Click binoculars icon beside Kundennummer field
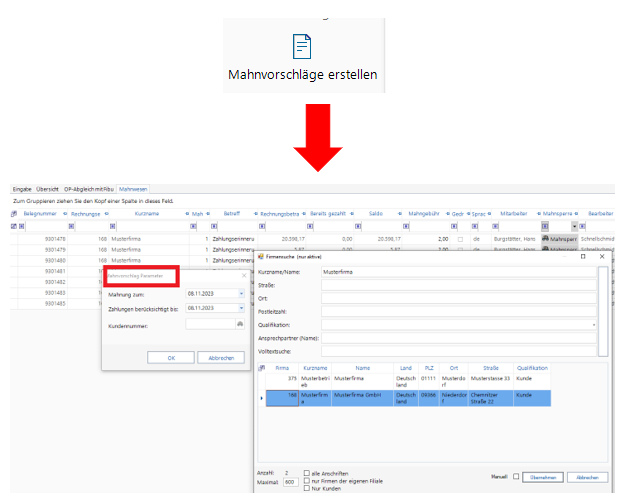The image size is (631, 493). (x=239, y=324)
